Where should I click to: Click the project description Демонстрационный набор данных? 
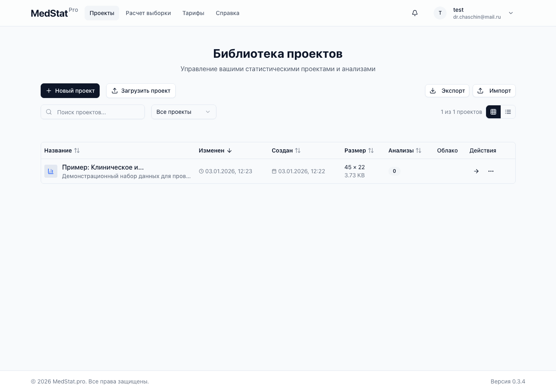coord(126,176)
